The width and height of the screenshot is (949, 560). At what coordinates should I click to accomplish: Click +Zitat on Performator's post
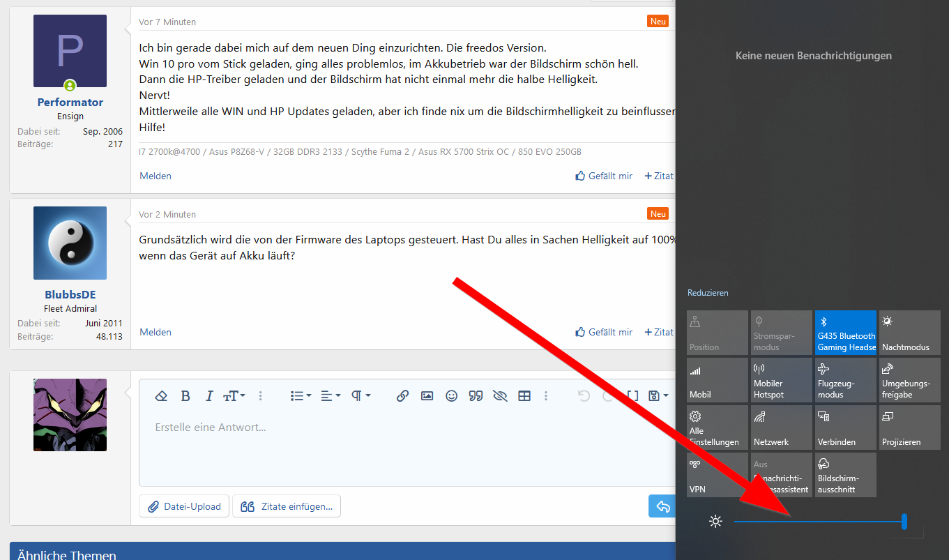pyautogui.click(x=659, y=176)
